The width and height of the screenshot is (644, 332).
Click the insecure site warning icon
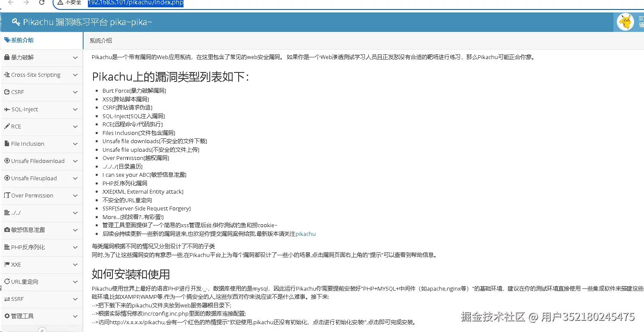tap(60, 3)
